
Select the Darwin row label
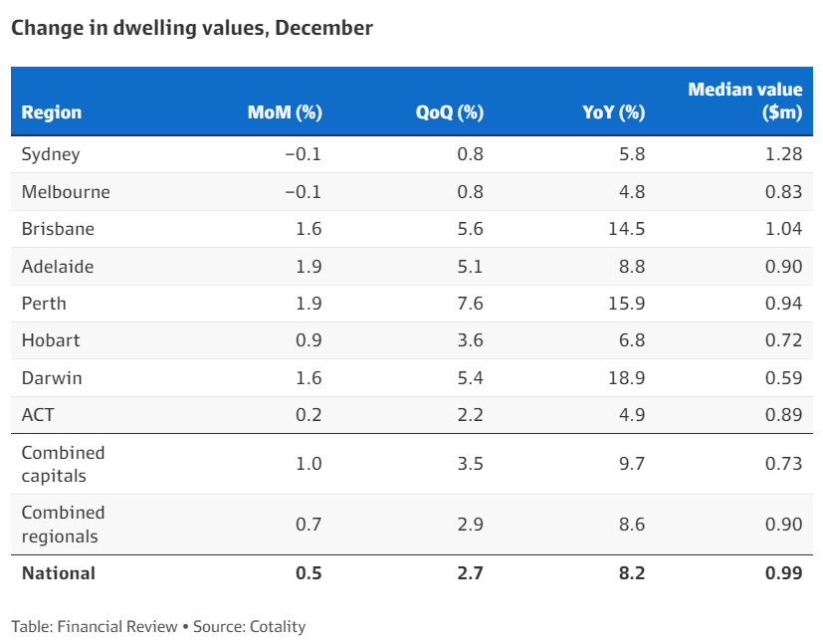pos(52,377)
